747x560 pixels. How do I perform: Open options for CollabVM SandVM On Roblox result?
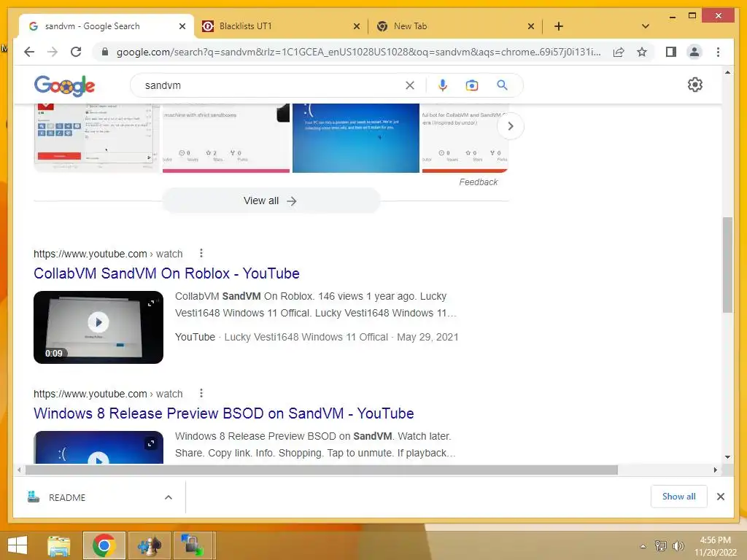pyautogui.click(x=201, y=253)
